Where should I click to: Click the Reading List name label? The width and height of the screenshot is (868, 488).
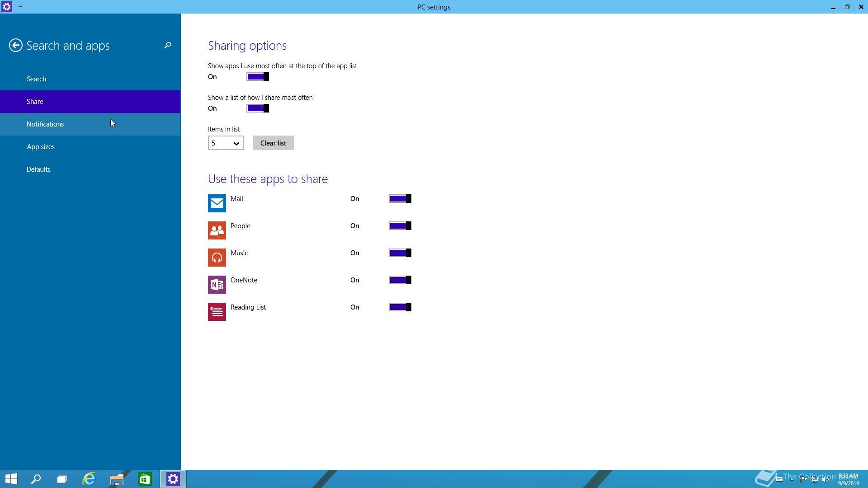(248, 307)
